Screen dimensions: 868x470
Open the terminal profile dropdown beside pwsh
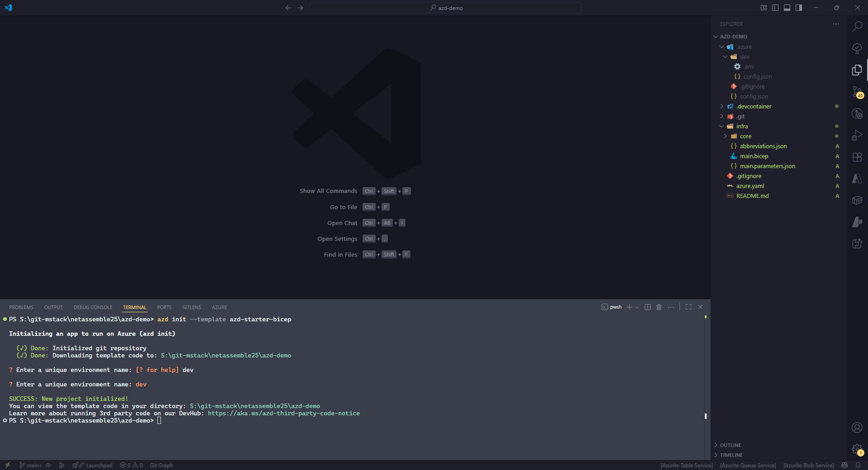click(637, 307)
